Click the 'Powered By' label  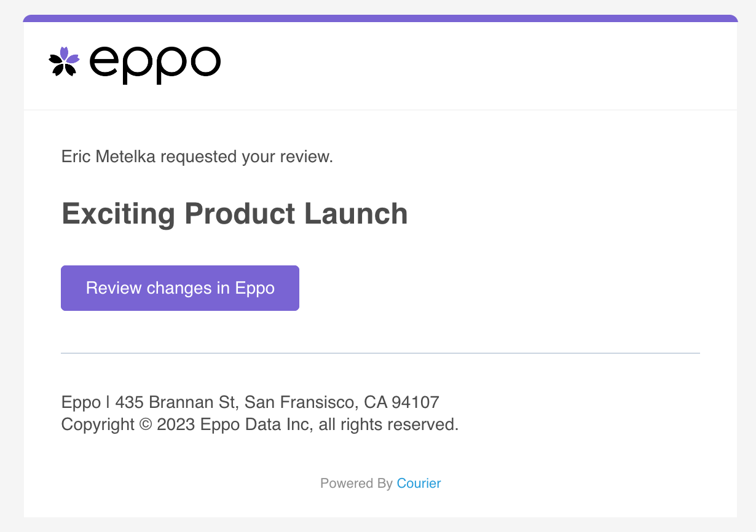356,483
